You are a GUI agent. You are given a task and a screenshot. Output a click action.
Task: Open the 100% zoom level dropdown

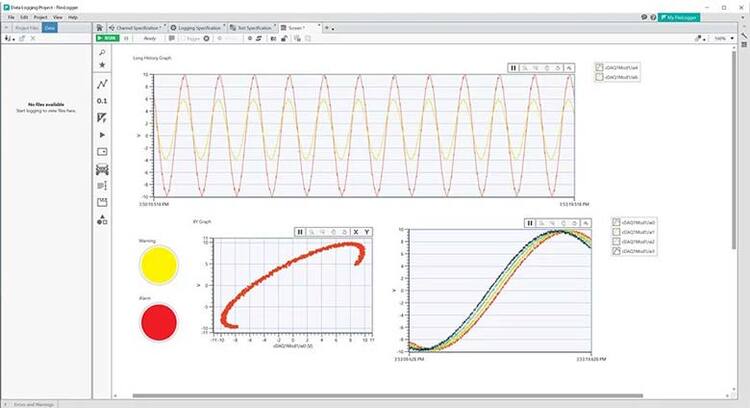click(x=724, y=38)
